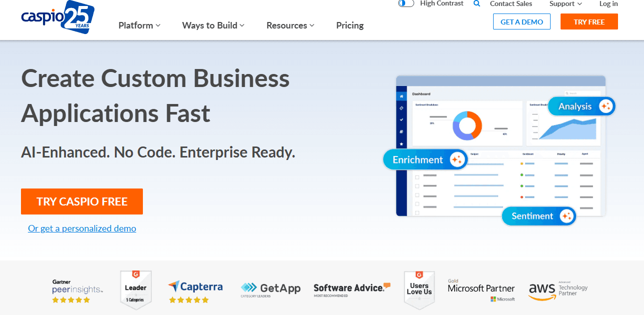The image size is (644, 315).
Task: Click the star icon in dashboard sidebar
Action: 402,144
